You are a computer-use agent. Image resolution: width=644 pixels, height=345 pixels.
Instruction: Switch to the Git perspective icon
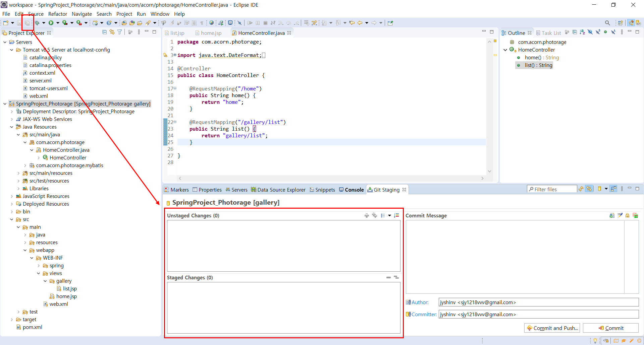coord(638,23)
